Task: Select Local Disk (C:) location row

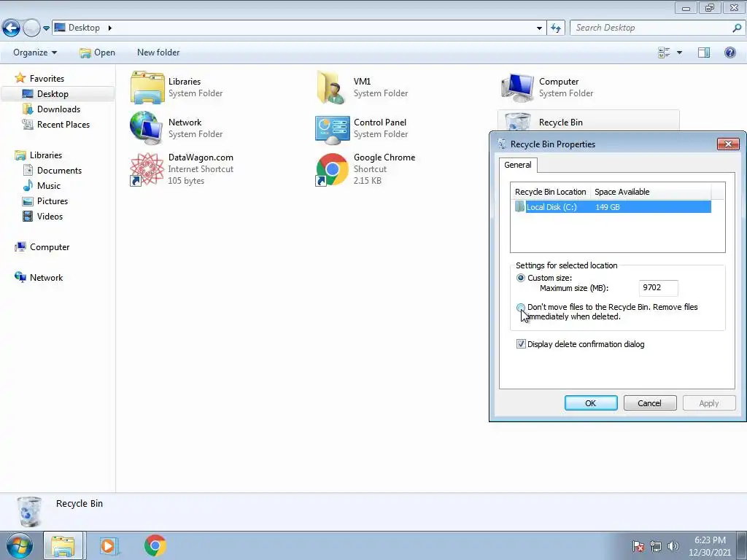Action: pos(613,206)
